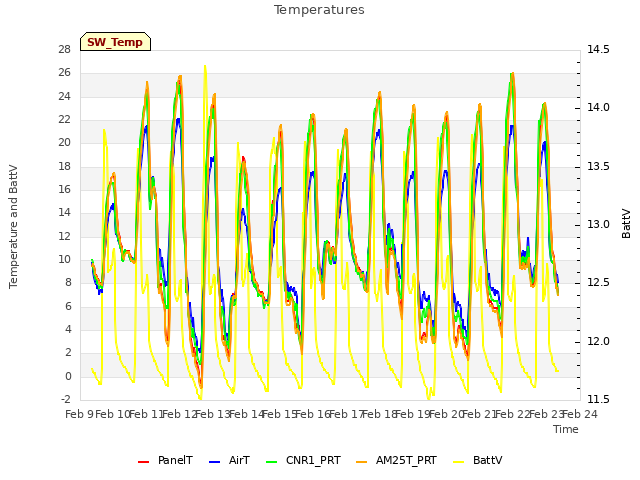This screenshot has width=640, height=480.
Task: Click the Time axis label
Action: 566,429
